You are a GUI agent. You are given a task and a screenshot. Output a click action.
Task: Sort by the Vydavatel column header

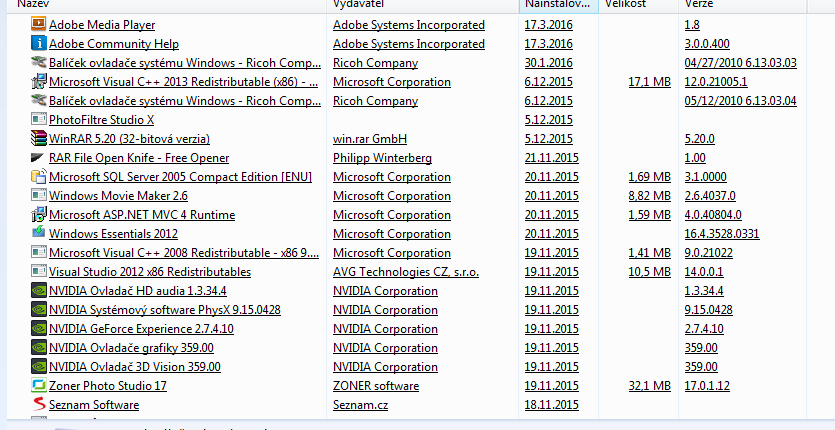tap(423, 5)
